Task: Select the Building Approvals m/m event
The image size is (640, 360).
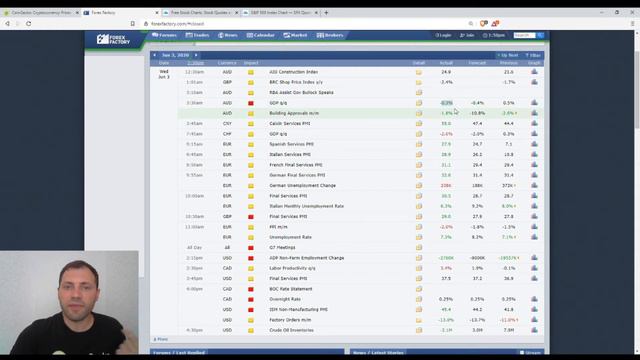Action: click(294, 113)
